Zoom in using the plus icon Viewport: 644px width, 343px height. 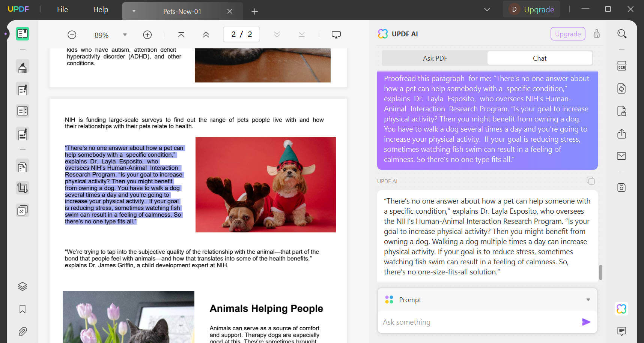click(x=147, y=34)
